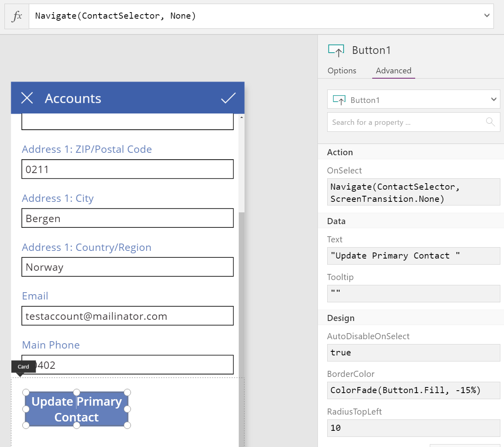Image resolution: width=504 pixels, height=447 pixels.
Task: Click the Card tag label
Action: coord(23,367)
